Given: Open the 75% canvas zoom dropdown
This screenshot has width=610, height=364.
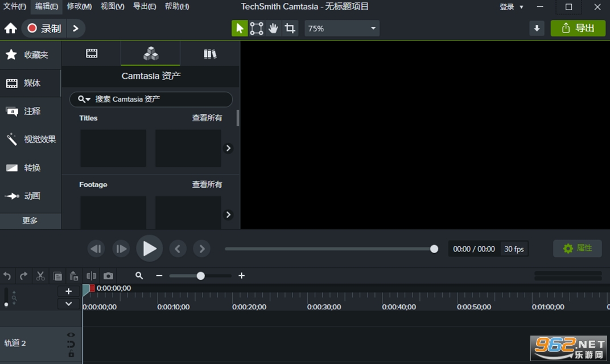Looking at the screenshot, I should coord(341,28).
